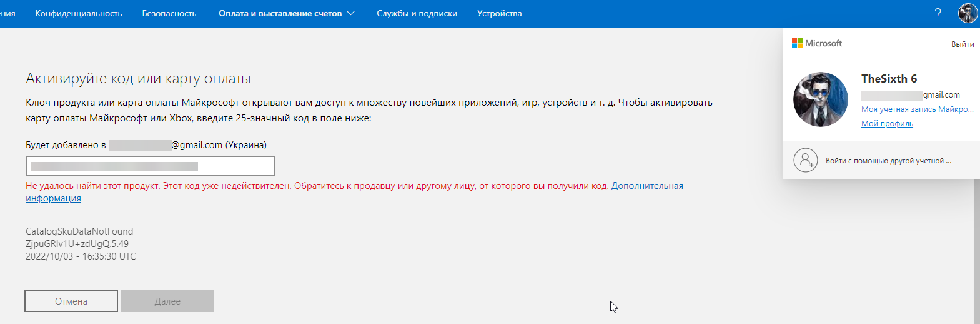Open Службы и подписки tab

click(417, 13)
